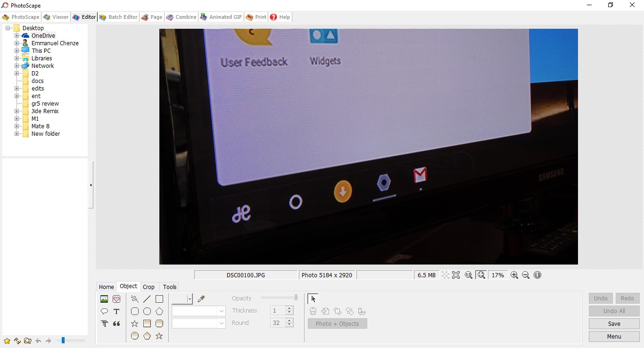644x348 pixels.
Task: Click fit-to-screen full view icon
Action: [456, 275]
